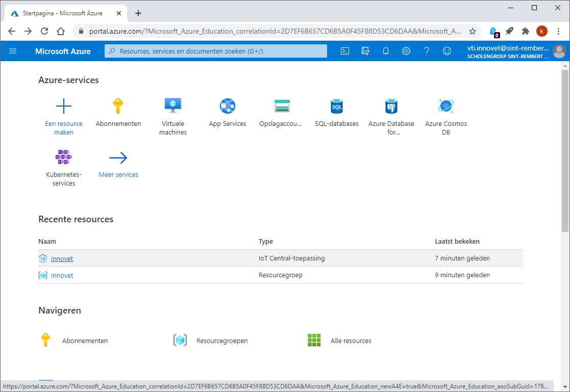Open the Kubernetes-services icon
This screenshot has width=570, height=392.
point(64,157)
